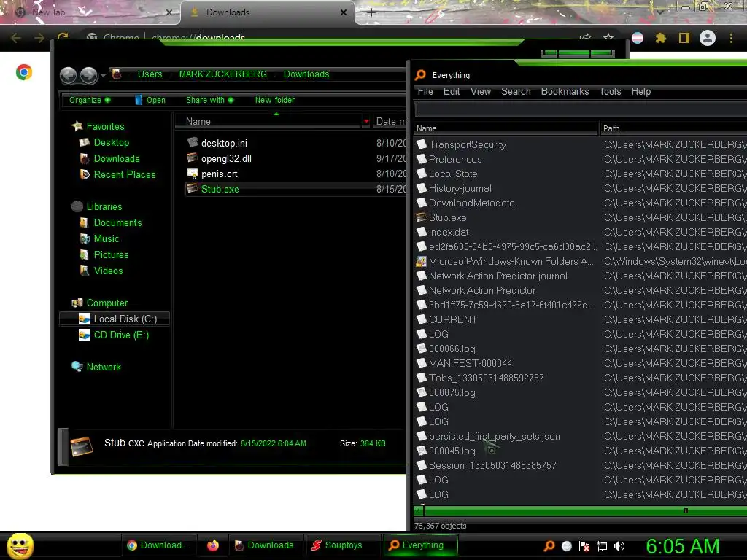
Task: Select Local State in Everything results
Action: click(452, 174)
